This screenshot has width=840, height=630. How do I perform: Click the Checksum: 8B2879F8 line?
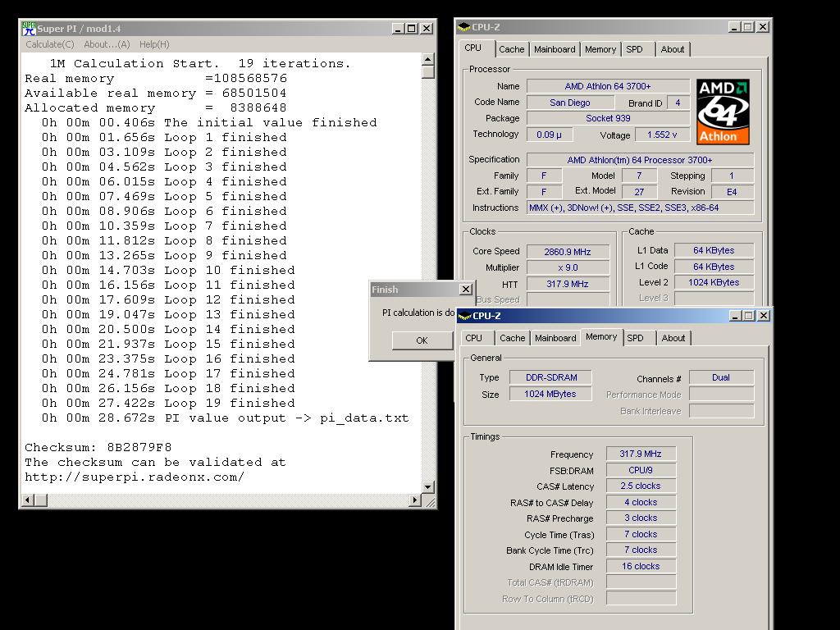(98, 447)
